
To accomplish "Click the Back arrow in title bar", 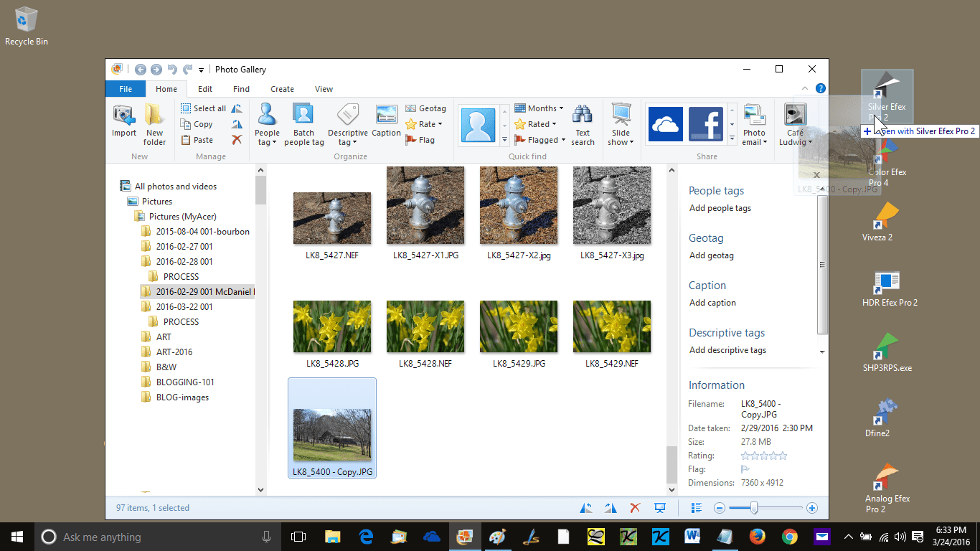I will [x=141, y=70].
